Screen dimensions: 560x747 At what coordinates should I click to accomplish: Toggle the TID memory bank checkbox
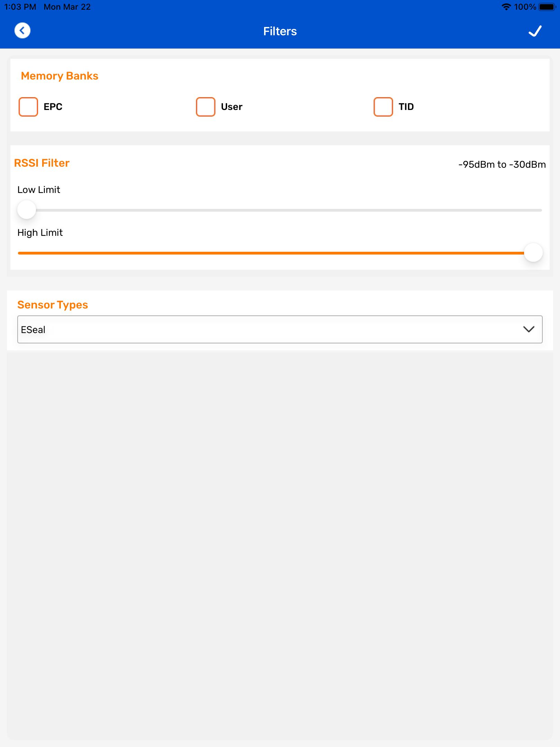[x=383, y=107]
